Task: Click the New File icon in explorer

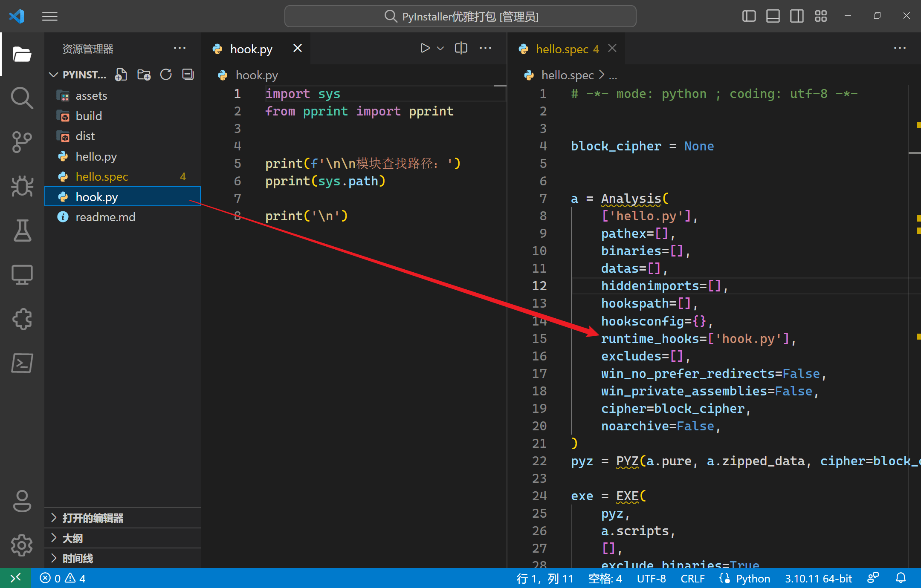Action: (x=121, y=75)
